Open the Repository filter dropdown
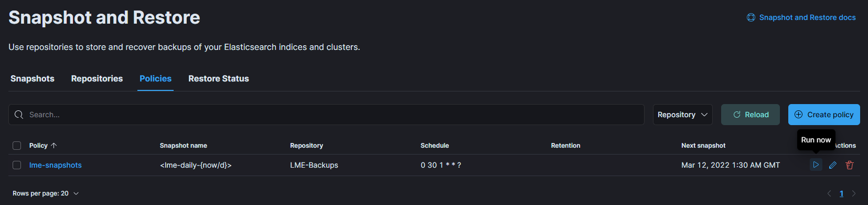 pos(682,115)
